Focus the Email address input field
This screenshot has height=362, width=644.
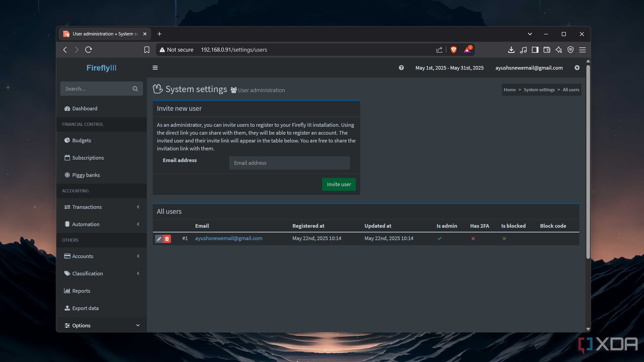[289, 163]
